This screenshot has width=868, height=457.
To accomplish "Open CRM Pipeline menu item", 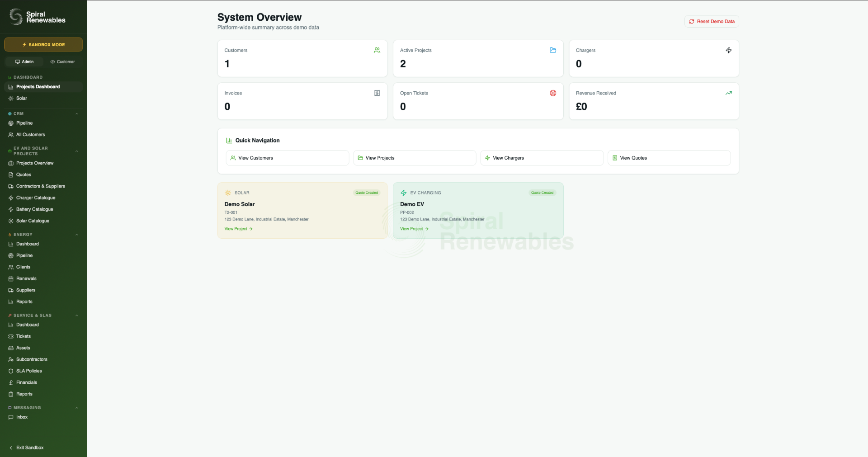I will pyautogui.click(x=43, y=123).
